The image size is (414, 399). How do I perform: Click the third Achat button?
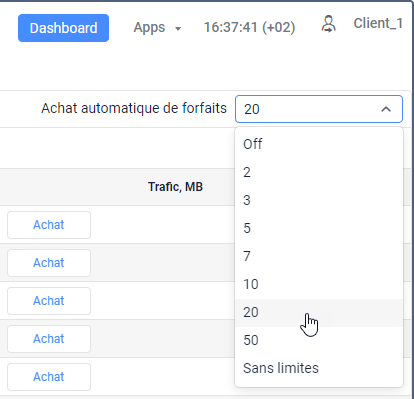pyautogui.click(x=49, y=301)
